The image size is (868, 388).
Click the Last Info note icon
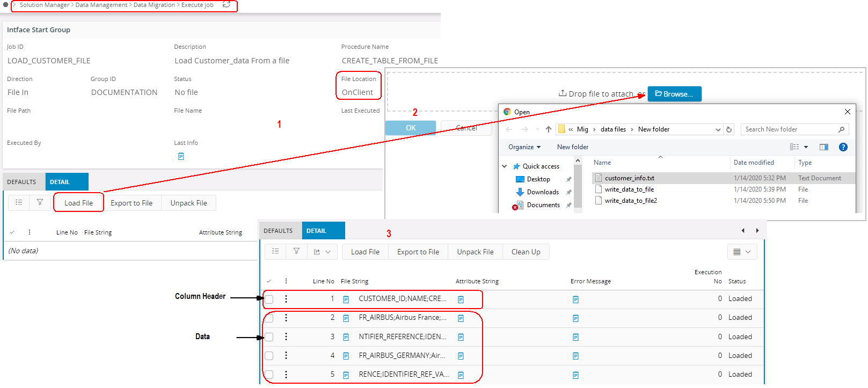[181, 157]
